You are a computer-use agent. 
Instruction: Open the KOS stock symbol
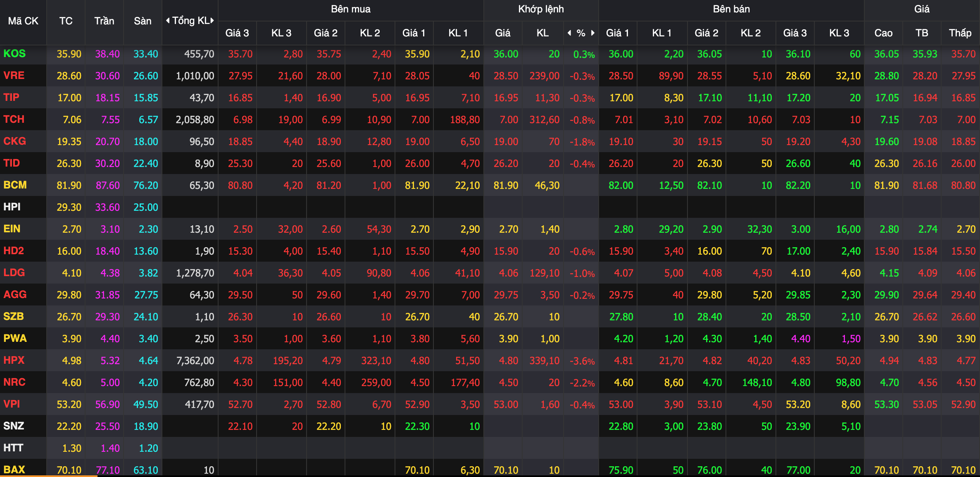point(14,54)
